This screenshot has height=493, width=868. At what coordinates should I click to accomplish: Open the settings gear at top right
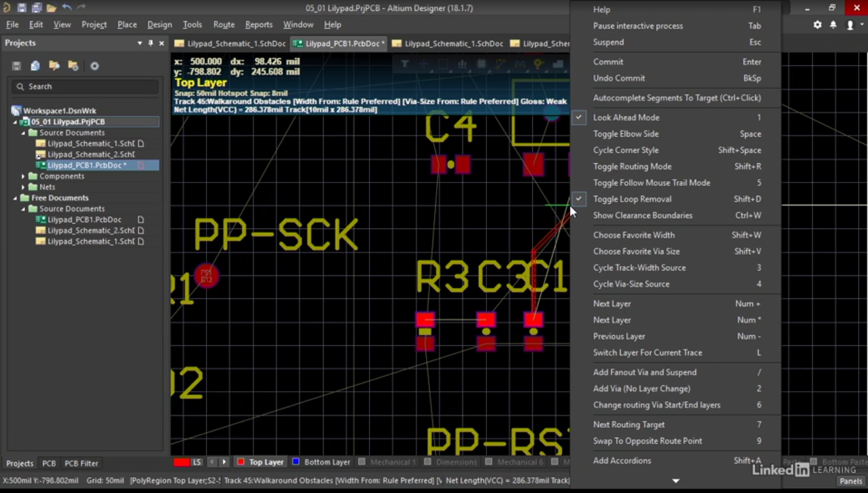817,25
